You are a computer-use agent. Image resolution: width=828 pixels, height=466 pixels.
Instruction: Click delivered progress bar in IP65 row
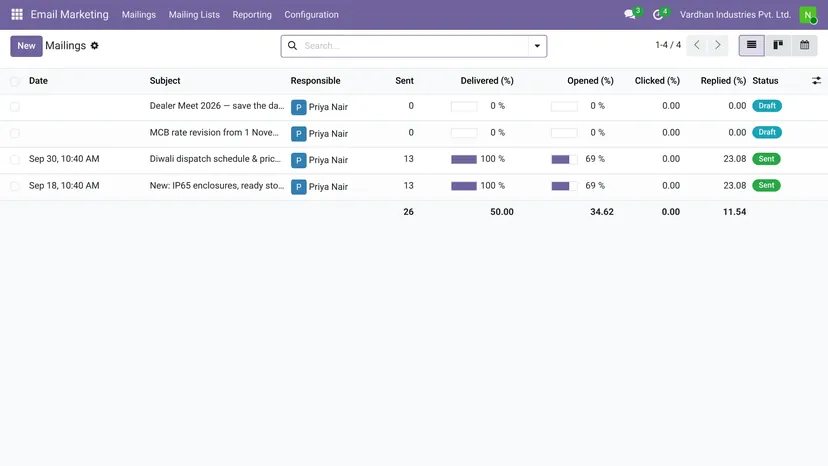tap(464, 186)
